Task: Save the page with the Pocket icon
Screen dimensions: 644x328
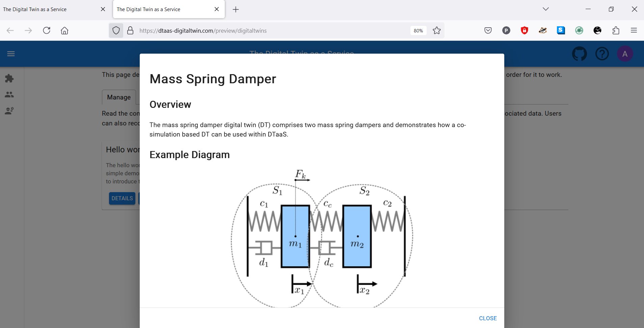Action: 488,30
